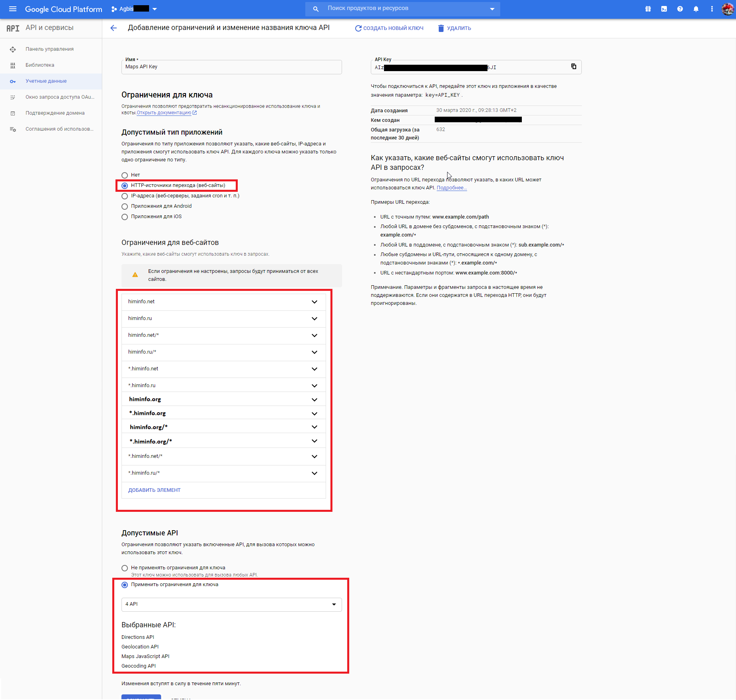Screen dimensions: 736x700
Task: Go back with the left arrow
Action: pyautogui.click(x=113, y=28)
